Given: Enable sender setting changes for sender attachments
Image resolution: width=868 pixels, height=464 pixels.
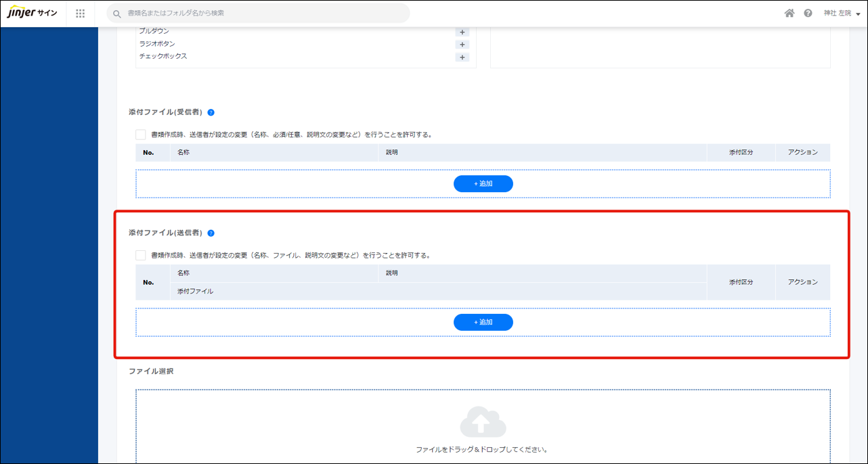Looking at the screenshot, I should tap(141, 256).
